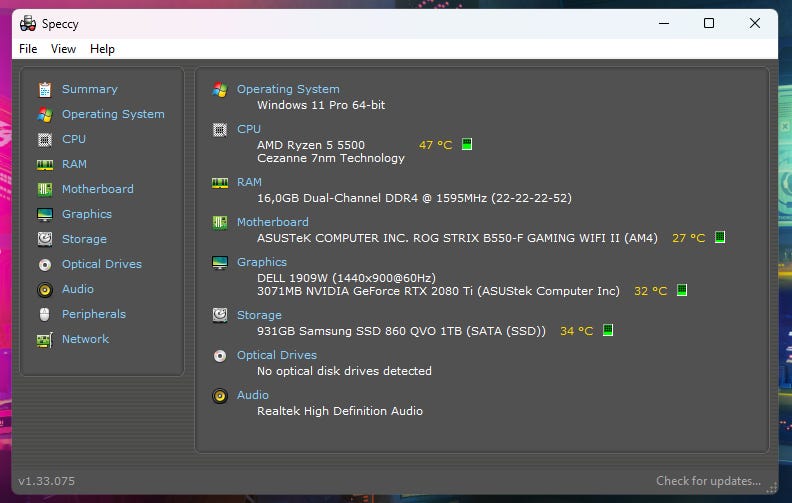Open the Operating System heading link in summary
Screen dimensions: 792x503
point(288,89)
